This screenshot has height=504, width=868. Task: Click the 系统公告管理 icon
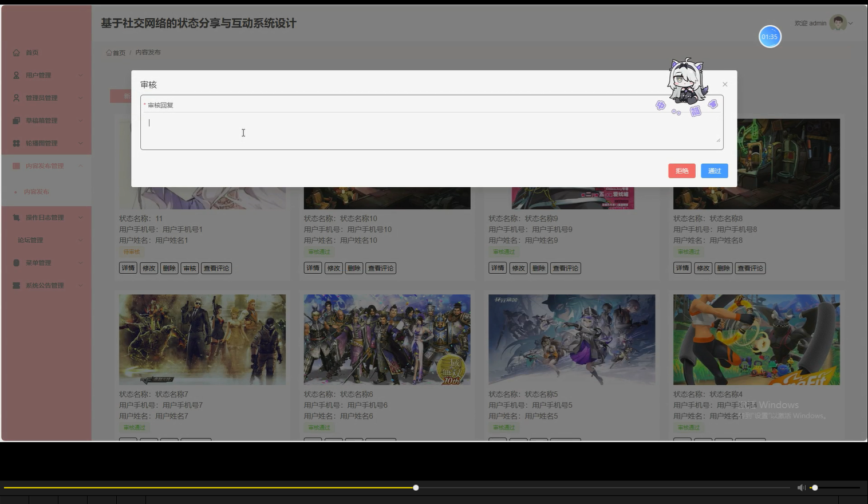pos(16,285)
